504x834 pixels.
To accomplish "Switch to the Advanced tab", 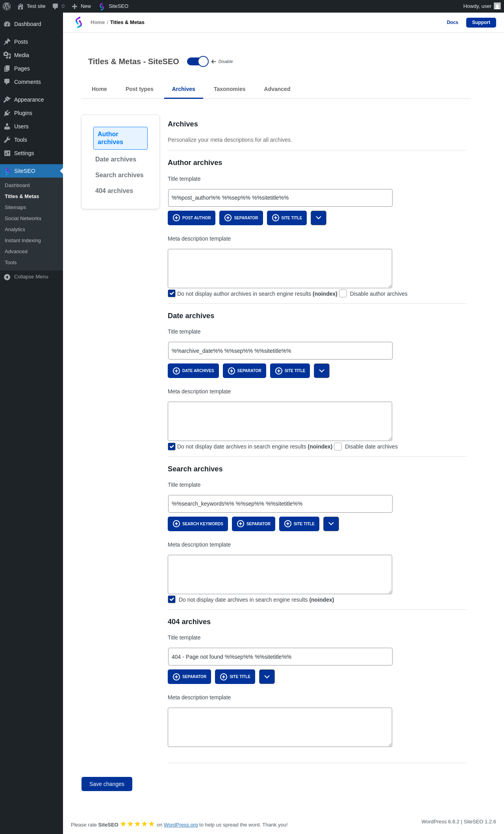I will click(277, 89).
